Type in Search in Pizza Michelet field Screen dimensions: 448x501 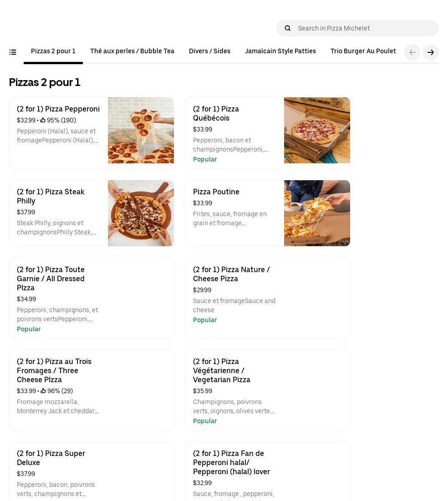point(364,28)
